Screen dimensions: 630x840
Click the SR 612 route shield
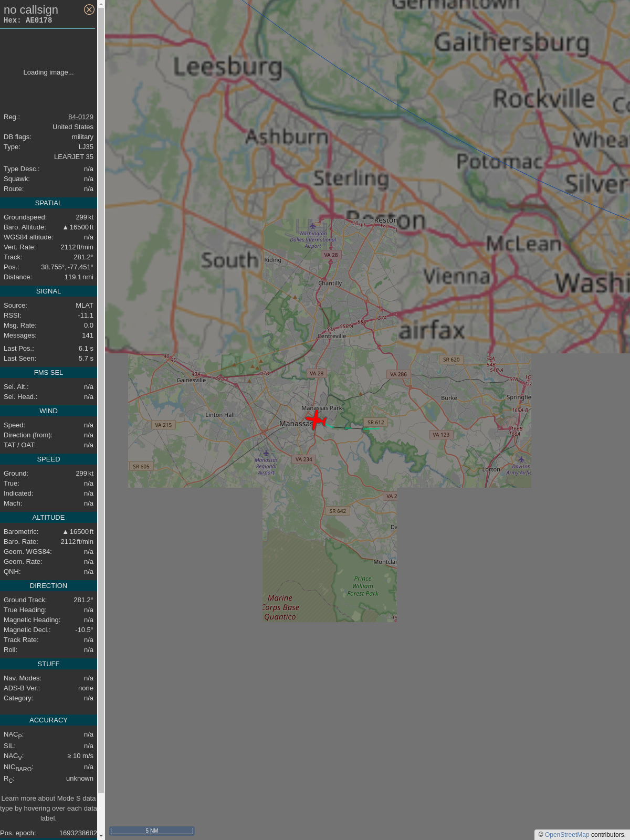point(375,423)
